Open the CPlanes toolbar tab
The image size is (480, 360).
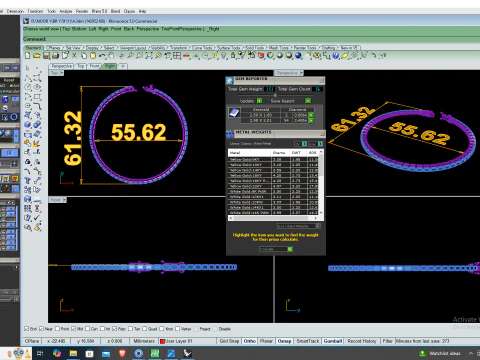click(53, 48)
